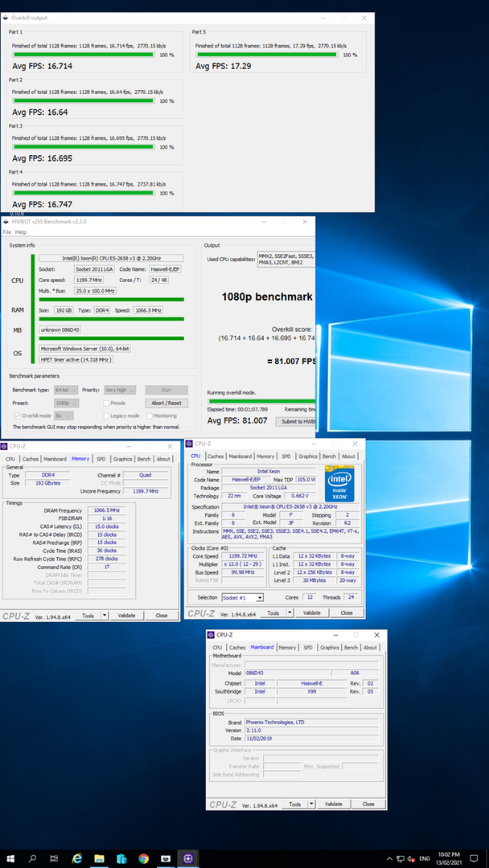Click the overkill mode progress bar
The image size is (489, 868).
click(262, 401)
